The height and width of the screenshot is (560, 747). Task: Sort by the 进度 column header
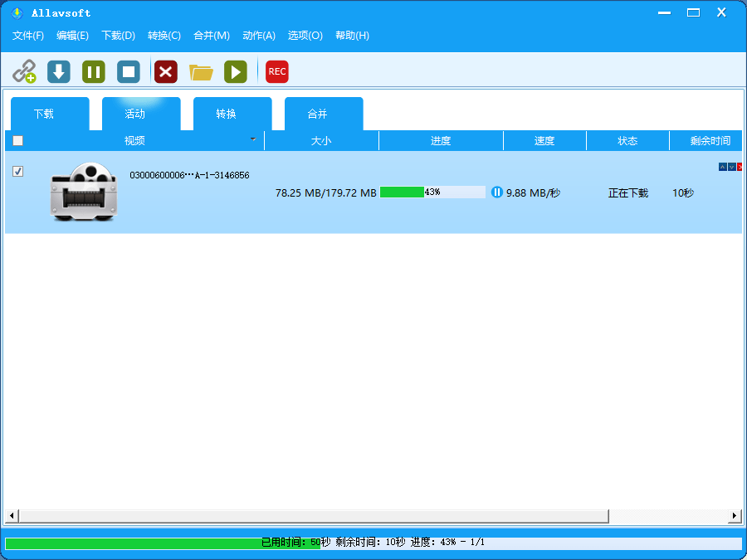(442, 141)
